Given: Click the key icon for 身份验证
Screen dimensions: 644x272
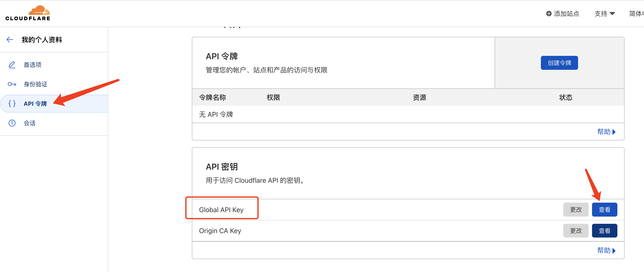Looking at the screenshot, I should coord(12,84).
